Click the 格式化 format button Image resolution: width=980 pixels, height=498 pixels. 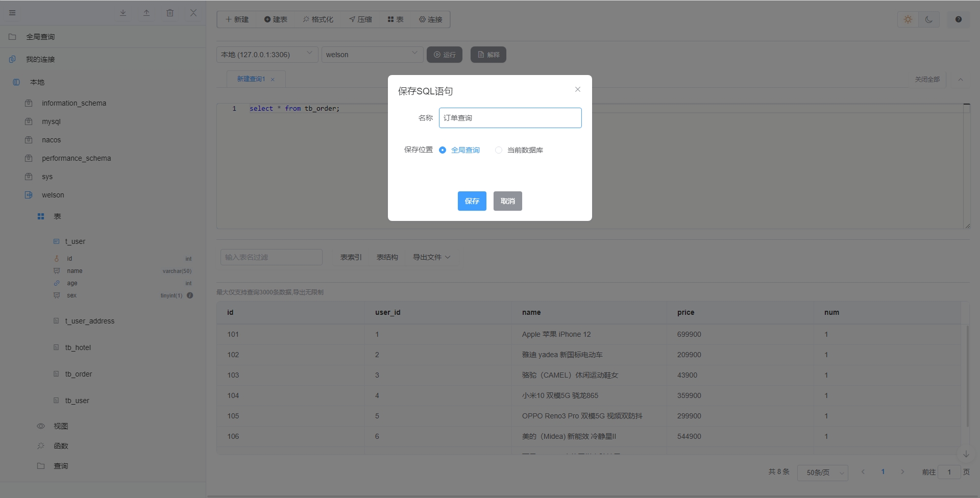coord(318,19)
